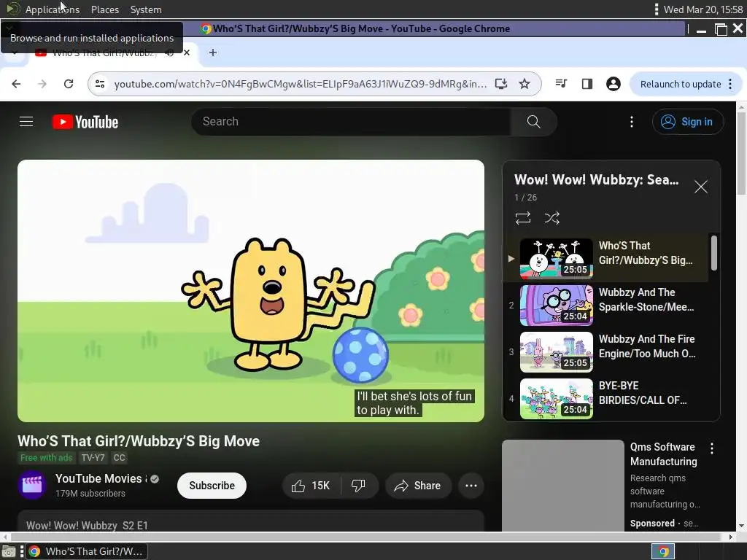Mute the tab via speaker icon

tap(169, 52)
